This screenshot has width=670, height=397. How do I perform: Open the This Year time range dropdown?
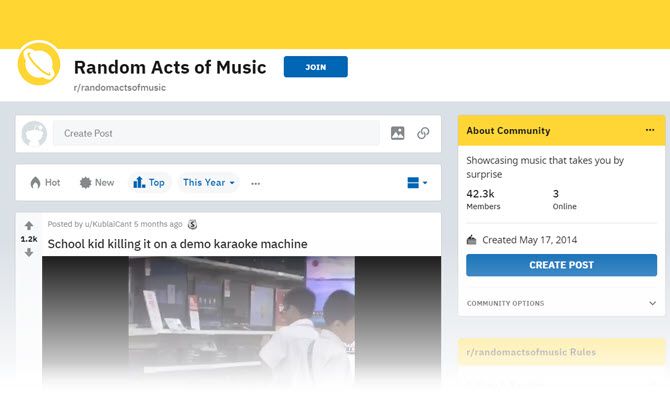209,182
